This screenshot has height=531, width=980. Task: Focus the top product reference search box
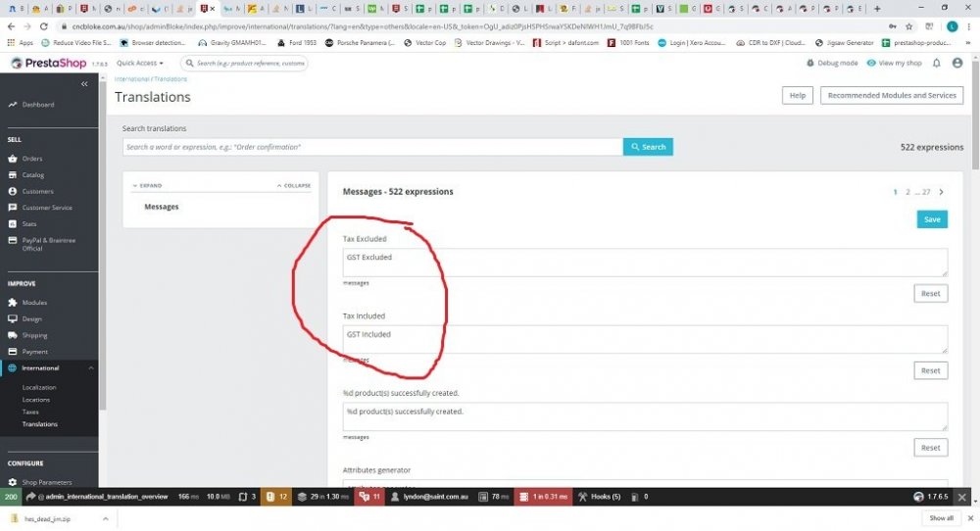click(244, 63)
